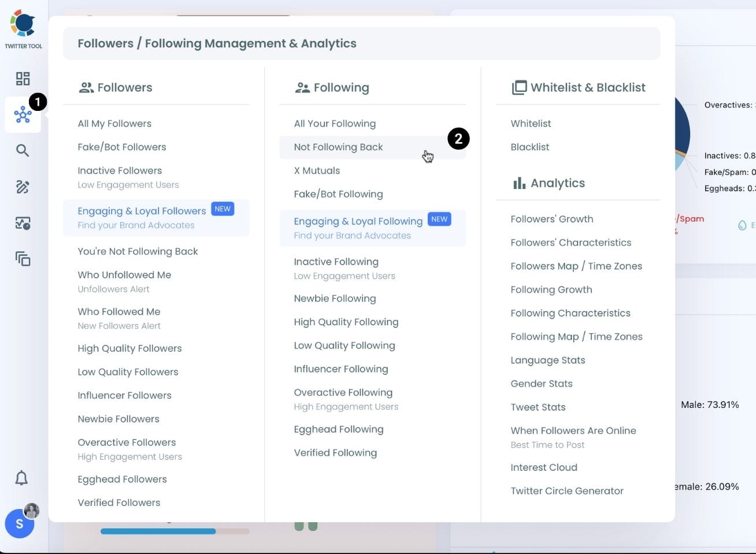Click the blue progress bar at bottom
756x554 pixels.
[158, 531]
